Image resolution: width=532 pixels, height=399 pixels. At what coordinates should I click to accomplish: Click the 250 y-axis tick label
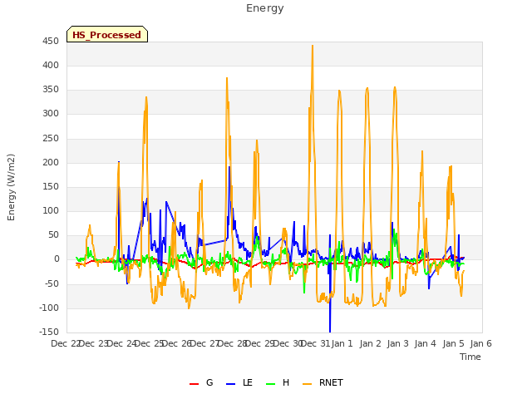pos(51,138)
